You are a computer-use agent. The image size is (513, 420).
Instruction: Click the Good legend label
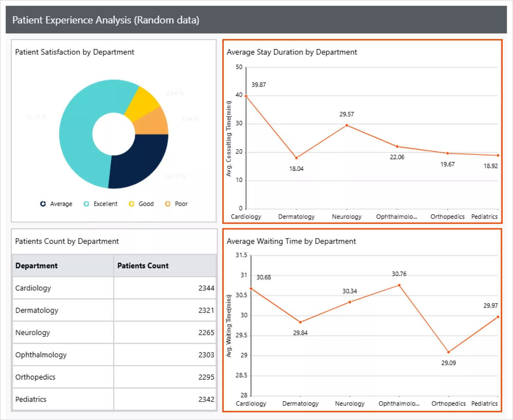[146, 204]
